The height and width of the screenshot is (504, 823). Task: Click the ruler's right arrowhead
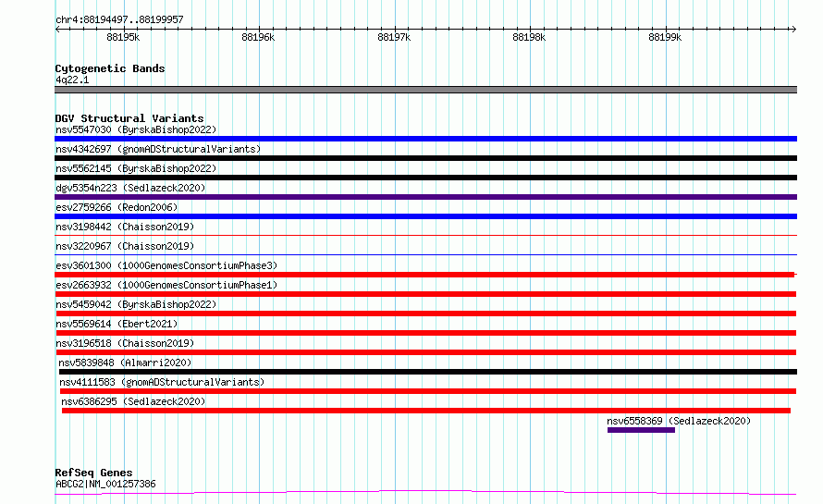pyautogui.click(x=793, y=29)
